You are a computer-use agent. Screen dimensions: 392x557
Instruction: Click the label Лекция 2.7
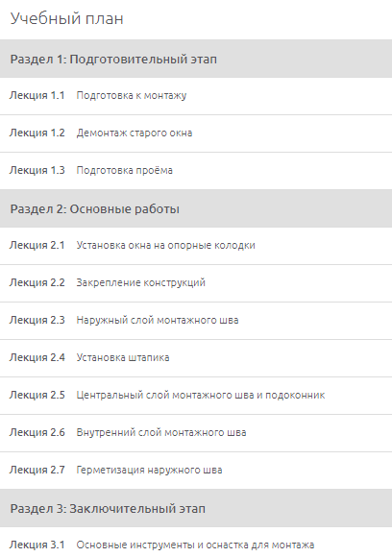coord(37,470)
